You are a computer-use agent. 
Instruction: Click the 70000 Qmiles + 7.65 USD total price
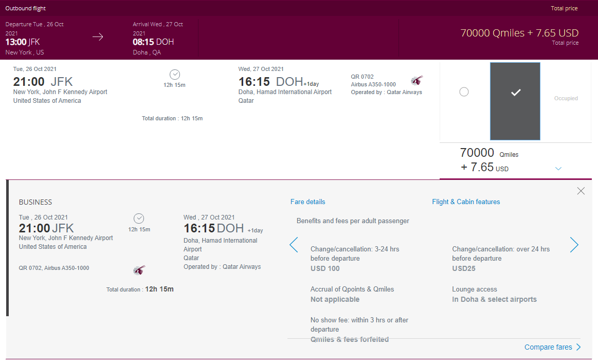point(519,32)
